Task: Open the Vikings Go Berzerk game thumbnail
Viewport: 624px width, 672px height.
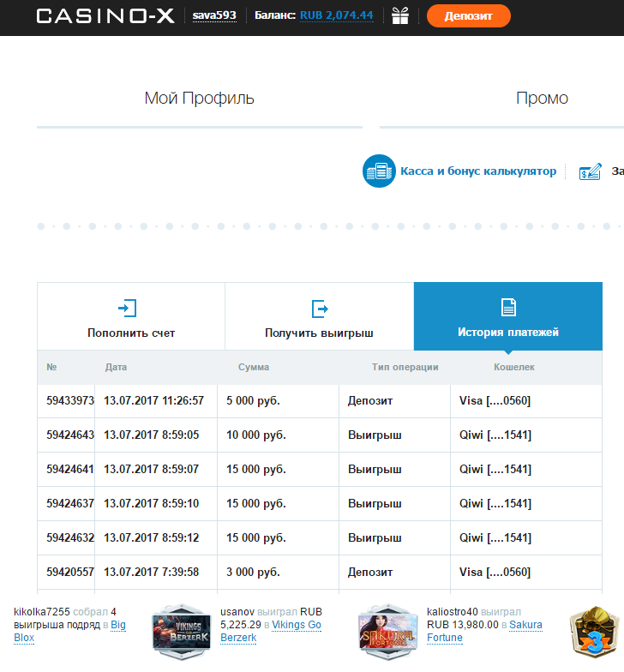Action: click(x=182, y=632)
